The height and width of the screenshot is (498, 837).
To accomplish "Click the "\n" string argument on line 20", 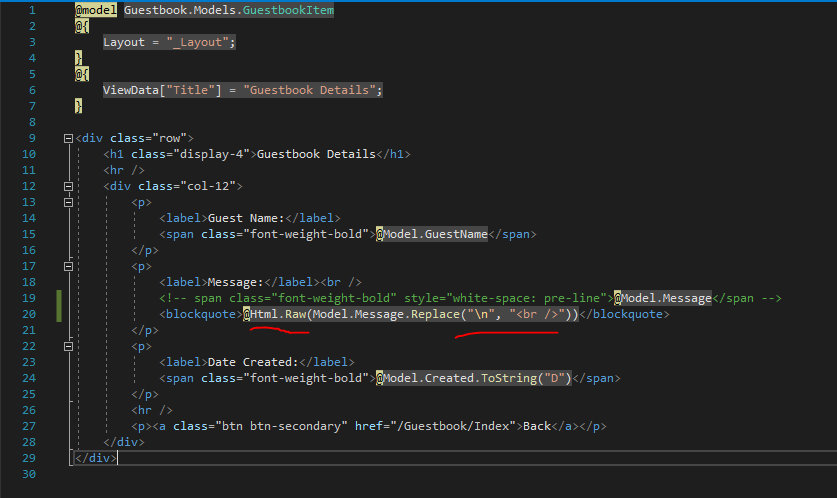I will point(481,314).
